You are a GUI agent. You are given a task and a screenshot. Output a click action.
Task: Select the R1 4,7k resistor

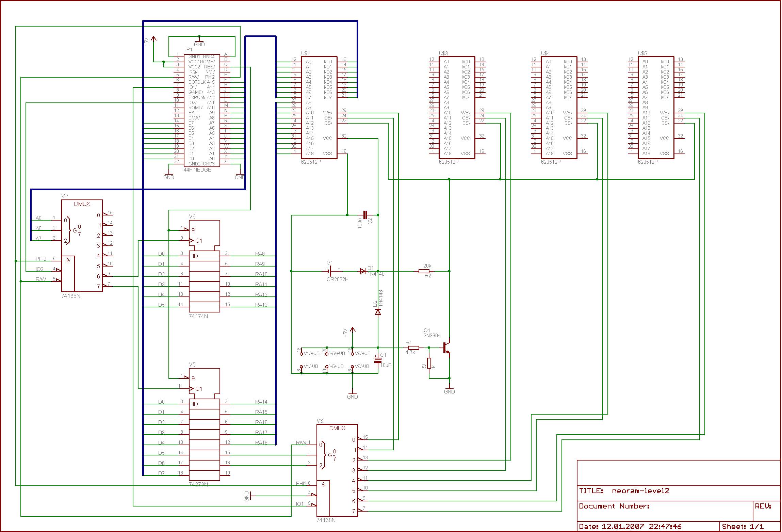click(x=413, y=348)
